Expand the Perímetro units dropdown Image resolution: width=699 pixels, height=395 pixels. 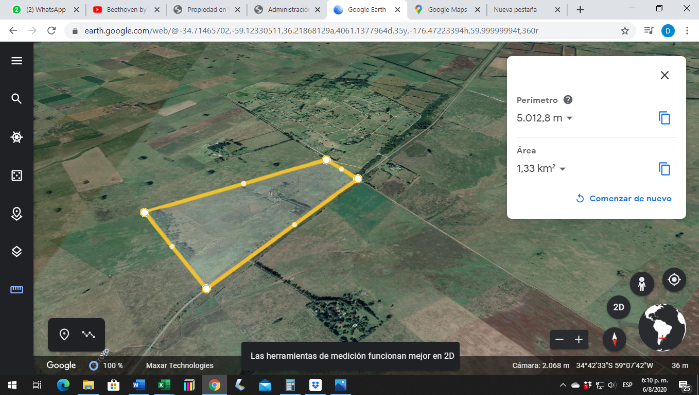coord(569,118)
